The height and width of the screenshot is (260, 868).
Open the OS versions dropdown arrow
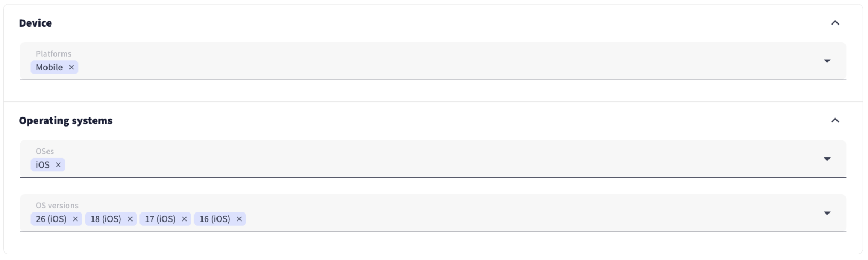click(827, 214)
